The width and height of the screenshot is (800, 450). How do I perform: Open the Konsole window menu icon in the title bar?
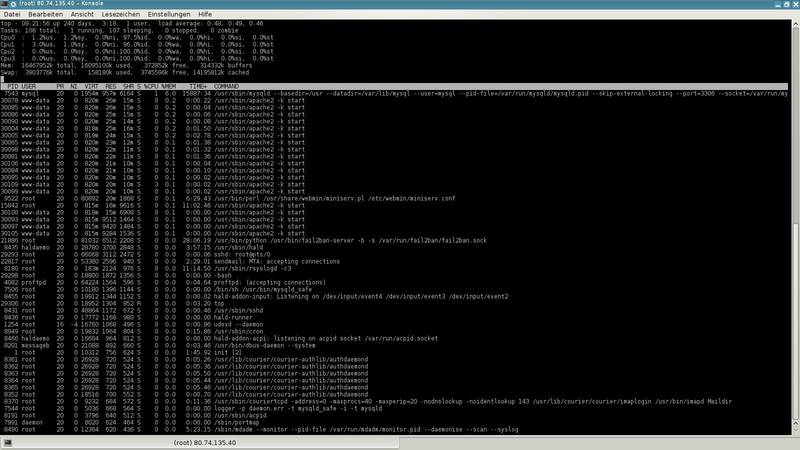(x=5, y=4)
